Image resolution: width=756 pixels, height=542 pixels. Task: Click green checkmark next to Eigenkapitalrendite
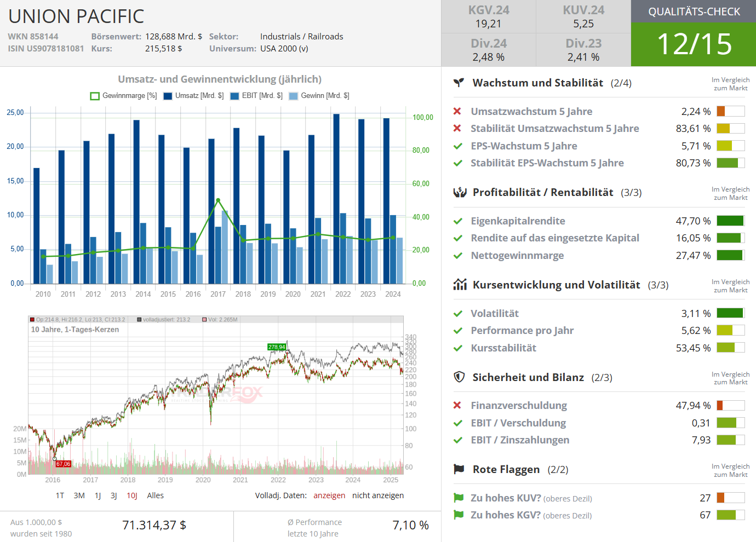[x=458, y=221]
